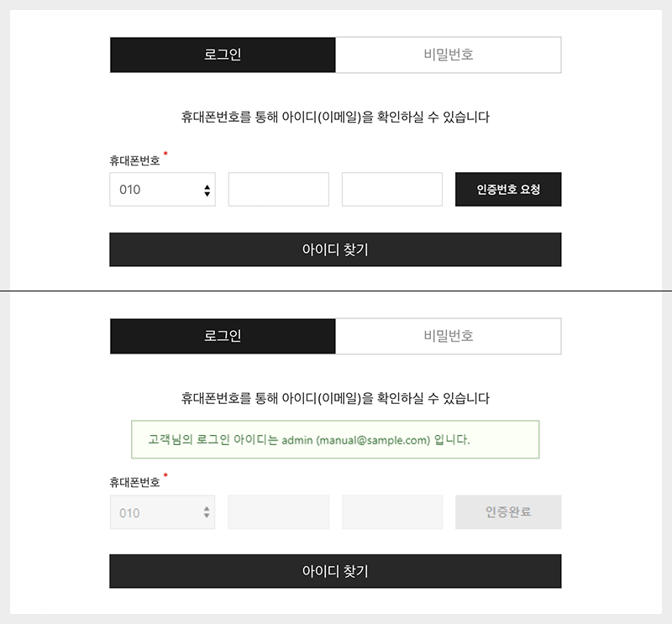672x624 pixels.
Task: Click the arrows on the disabled 010 selector
Action: pos(207,512)
